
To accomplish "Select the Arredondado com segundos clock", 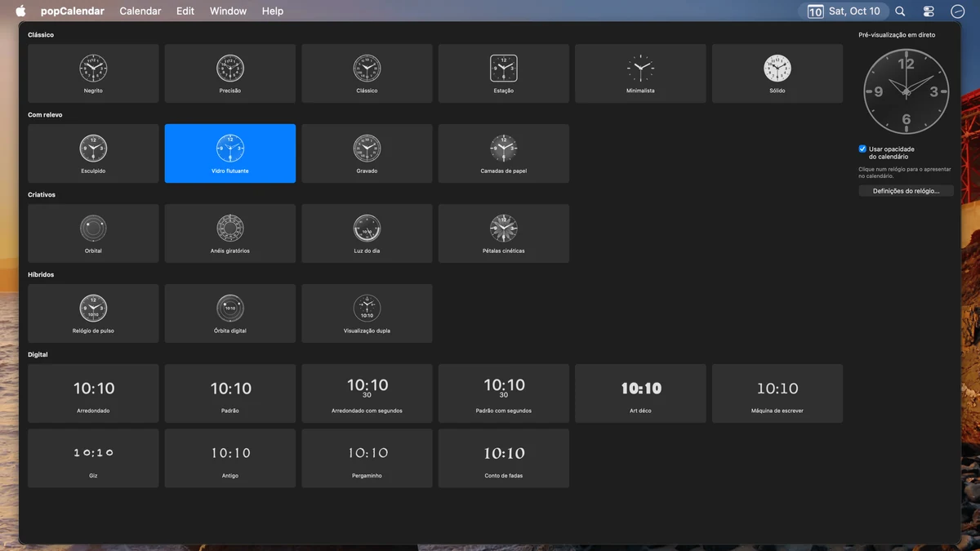I will coord(367,393).
